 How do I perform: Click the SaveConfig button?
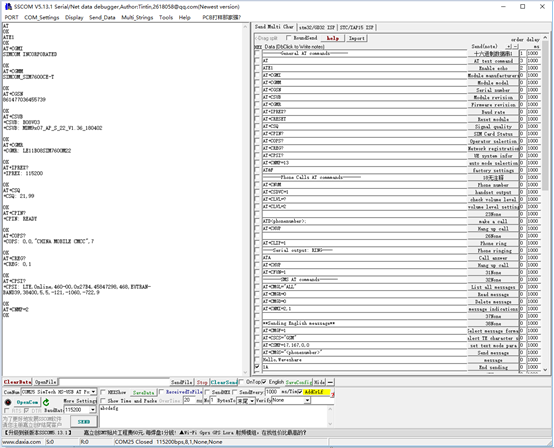pos(299,382)
